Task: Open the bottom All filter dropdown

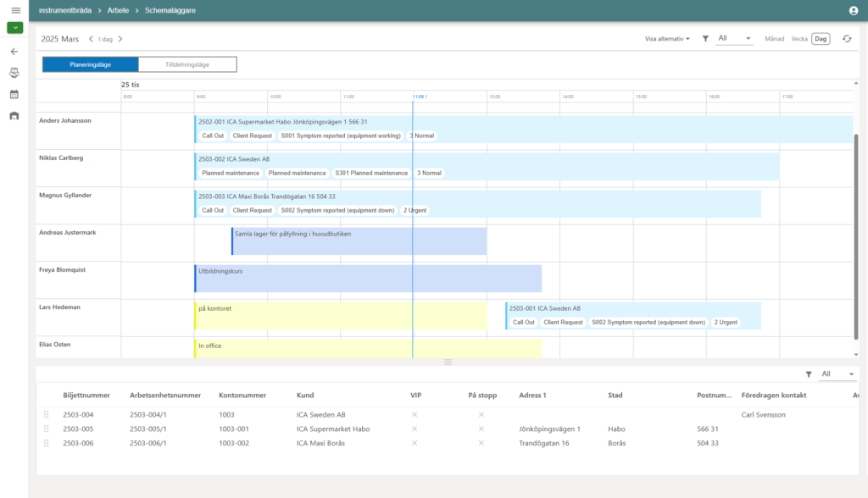Action: pyautogui.click(x=837, y=374)
